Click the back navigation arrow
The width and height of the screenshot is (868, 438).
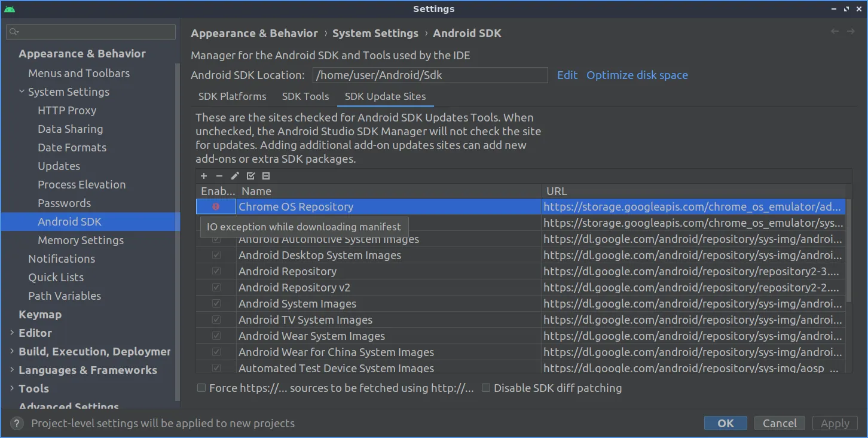[835, 31]
